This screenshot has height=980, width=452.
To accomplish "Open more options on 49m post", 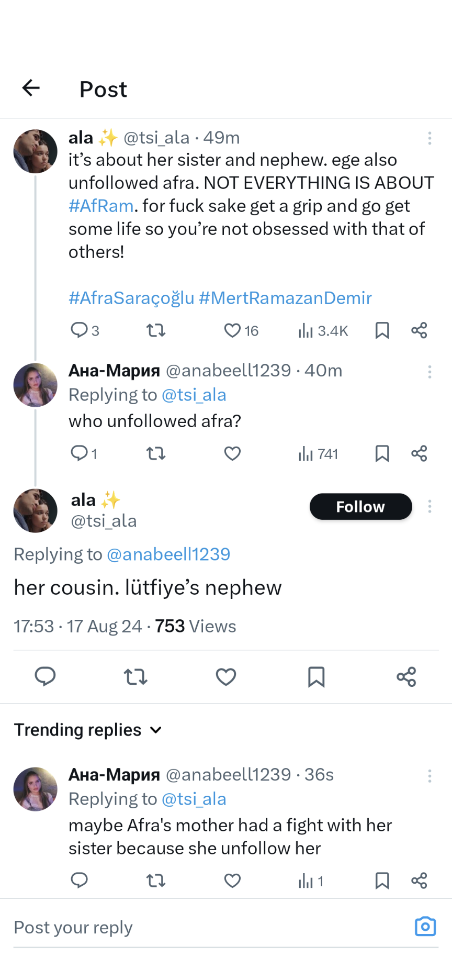I will (x=429, y=138).
